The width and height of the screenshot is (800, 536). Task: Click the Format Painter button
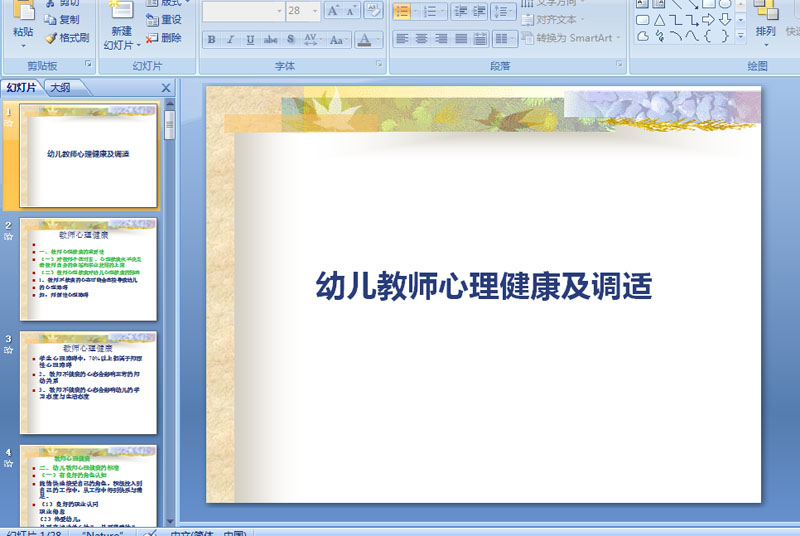(x=67, y=37)
